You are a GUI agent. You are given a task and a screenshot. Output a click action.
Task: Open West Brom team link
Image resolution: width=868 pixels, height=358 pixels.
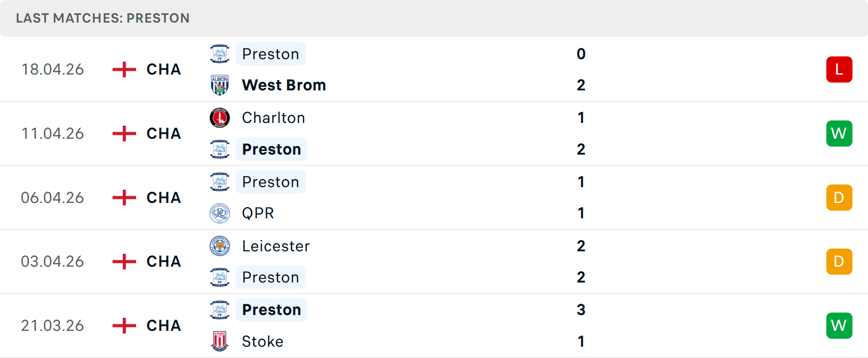(x=284, y=85)
